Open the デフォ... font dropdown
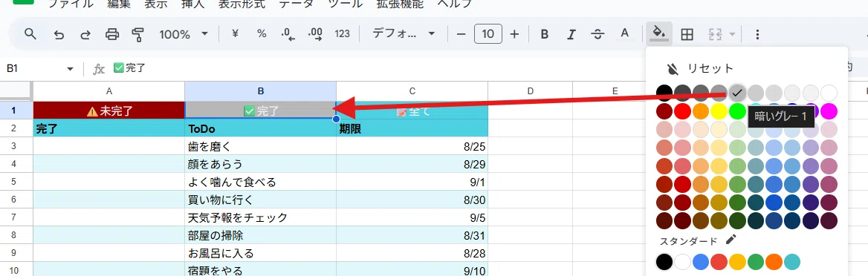This screenshot has width=868, height=276. [404, 33]
